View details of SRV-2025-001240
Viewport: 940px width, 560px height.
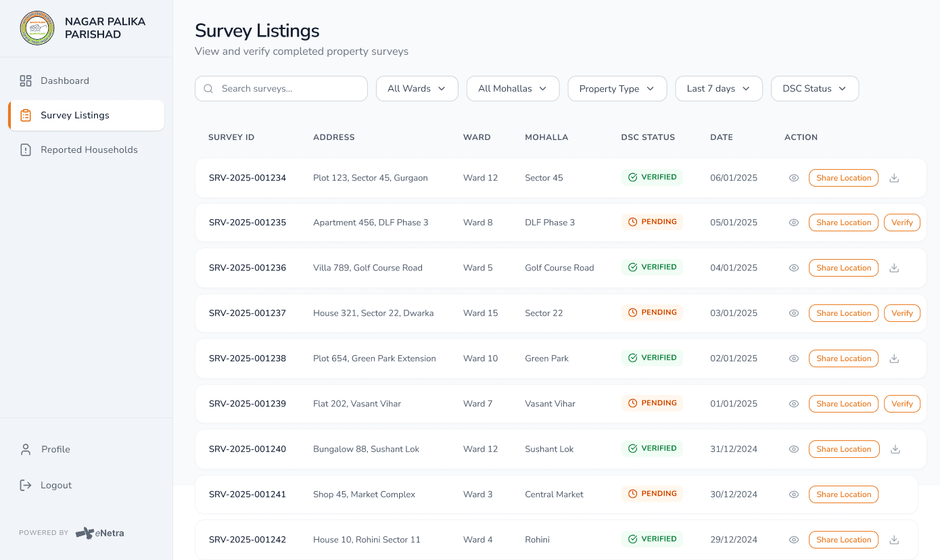tap(794, 449)
